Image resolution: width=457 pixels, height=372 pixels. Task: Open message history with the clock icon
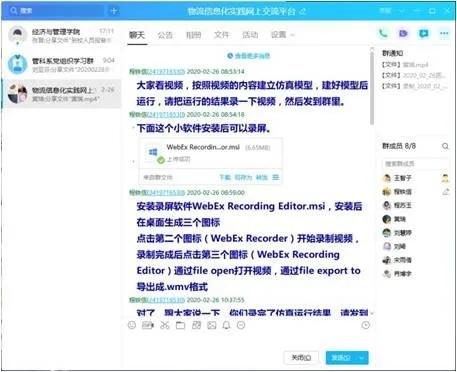click(366, 325)
